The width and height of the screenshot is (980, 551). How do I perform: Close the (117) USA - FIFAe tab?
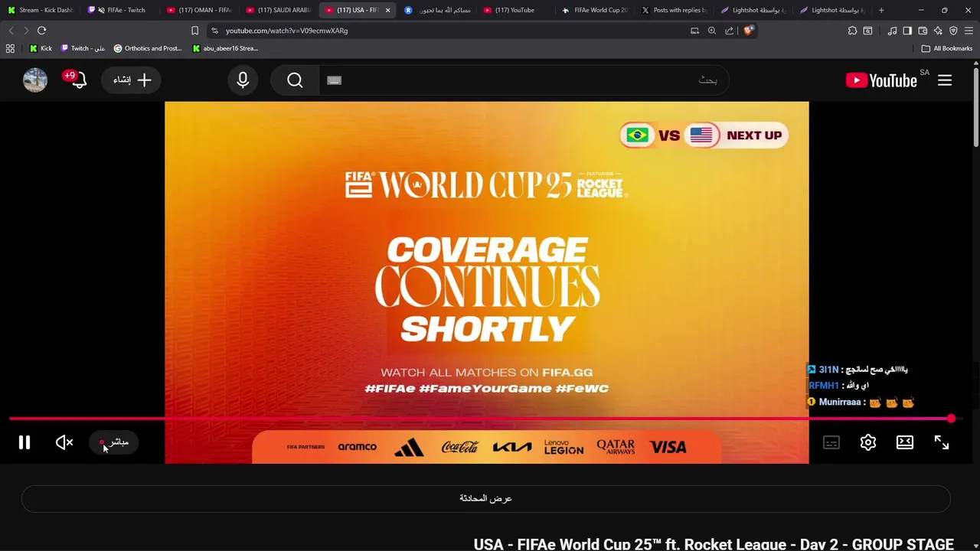[x=387, y=10]
